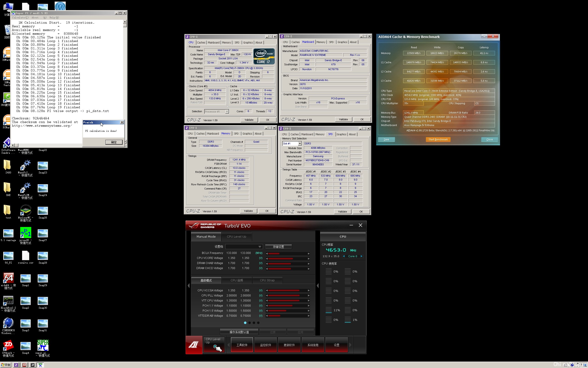Adjust the VTTDDR AB Voltage slider
This screenshot has height=368, width=588.
click(288, 316)
